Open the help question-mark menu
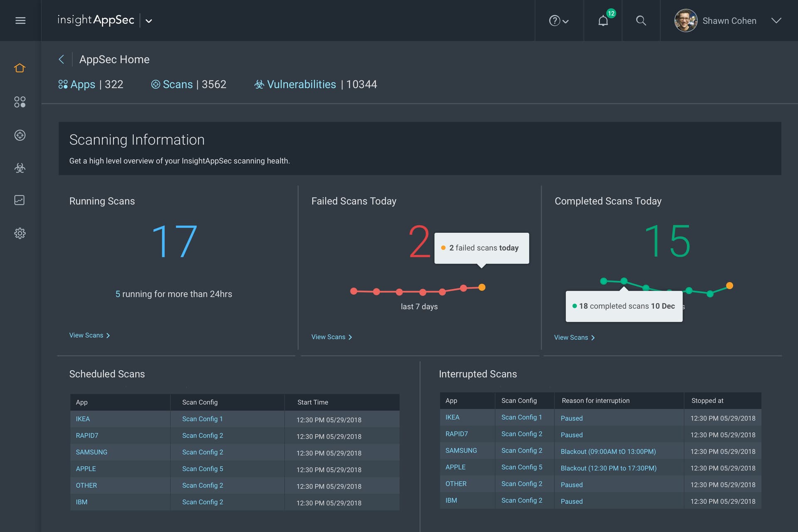This screenshot has width=798, height=532. (554, 20)
